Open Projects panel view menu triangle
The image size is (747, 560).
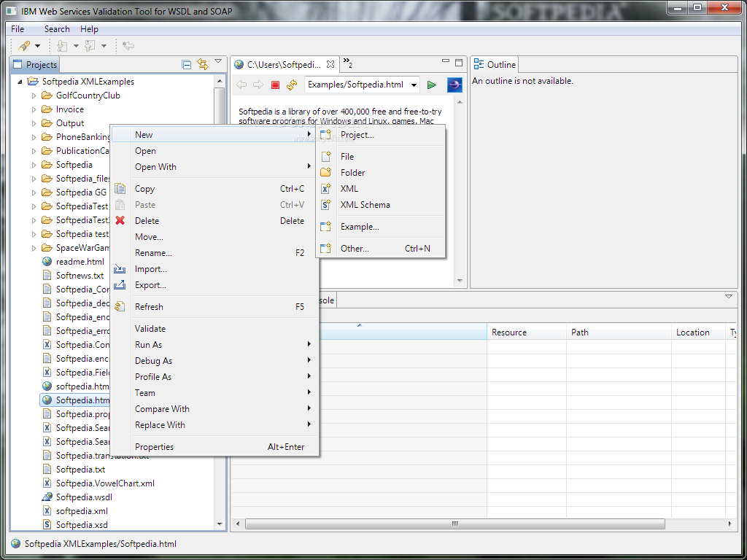[x=218, y=61]
